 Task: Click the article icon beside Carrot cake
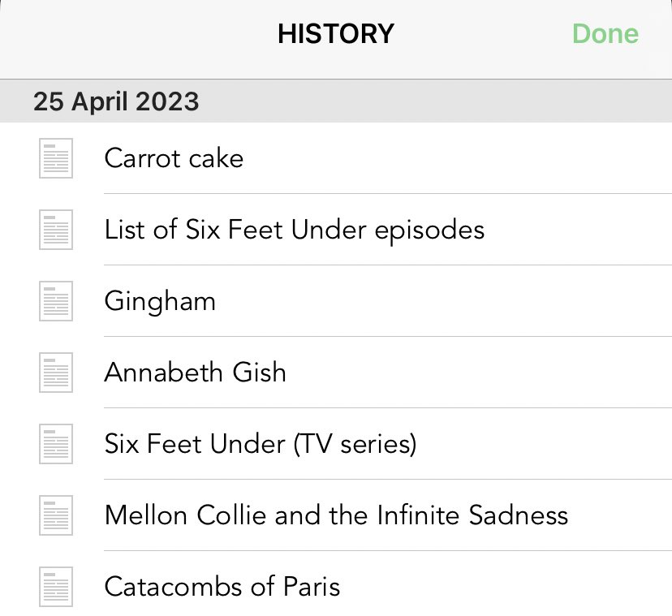56,158
